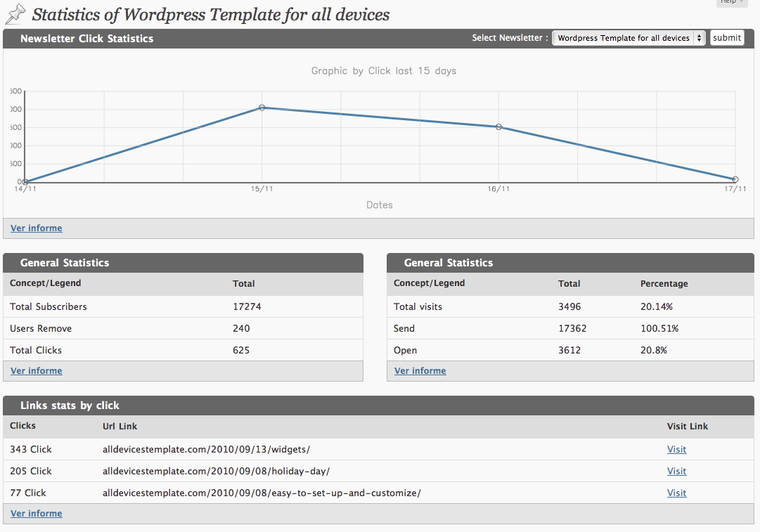Click the 'Total Subscribers' row label
This screenshot has height=532, width=760.
click(x=49, y=306)
